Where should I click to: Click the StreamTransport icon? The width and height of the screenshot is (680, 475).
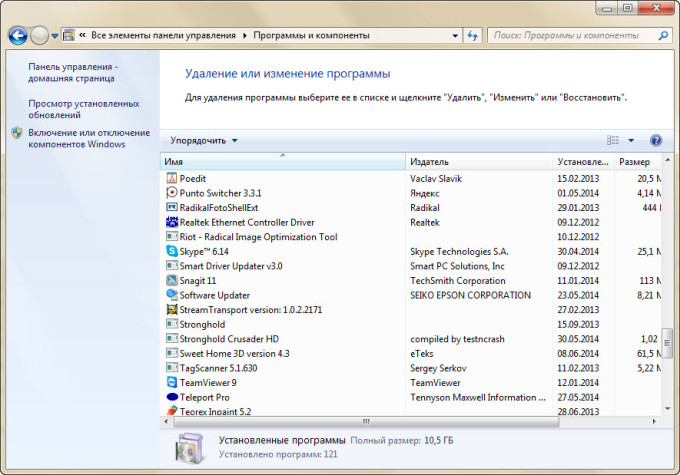point(172,309)
